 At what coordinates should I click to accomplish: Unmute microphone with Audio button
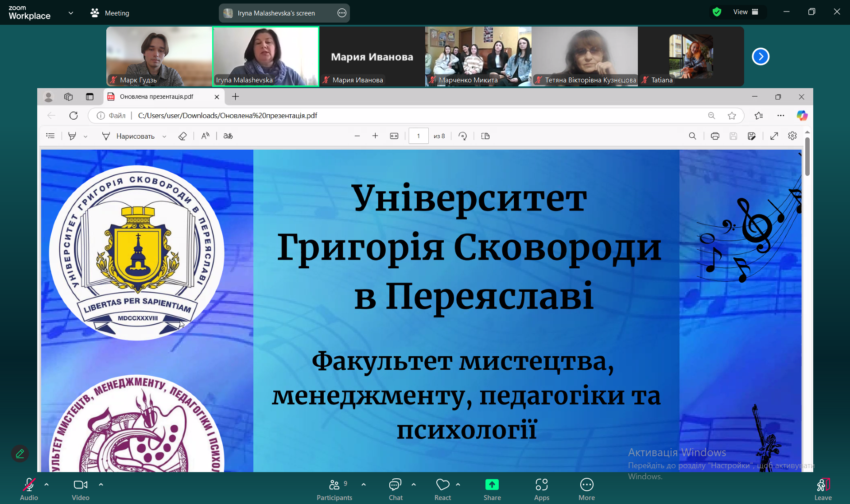click(29, 489)
